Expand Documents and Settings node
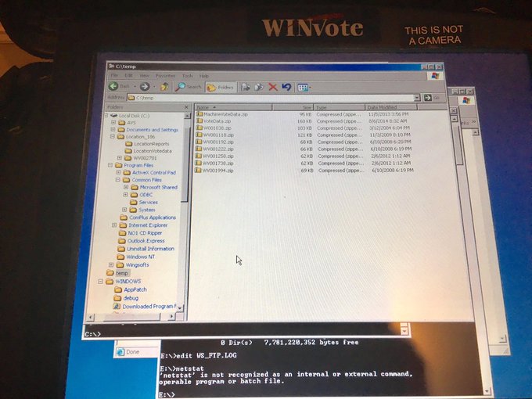The height and width of the screenshot is (399, 532). coord(113,129)
